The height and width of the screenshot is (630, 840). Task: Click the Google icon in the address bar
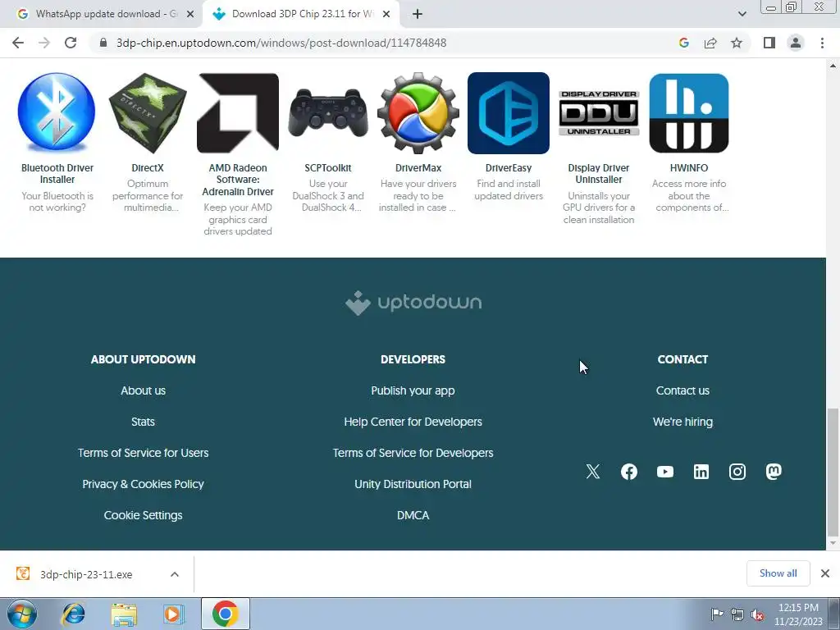[683, 43]
